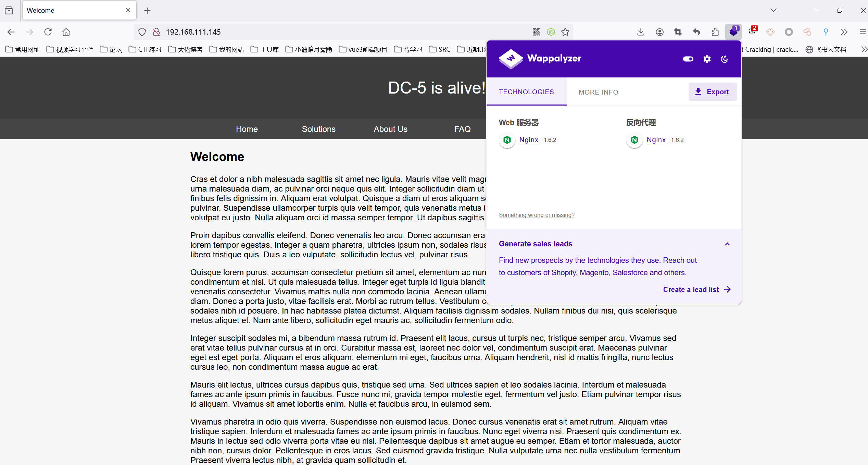Click the shield tracking protection icon
The height and width of the screenshot is (465, 868).
click(x=142, y=32)
